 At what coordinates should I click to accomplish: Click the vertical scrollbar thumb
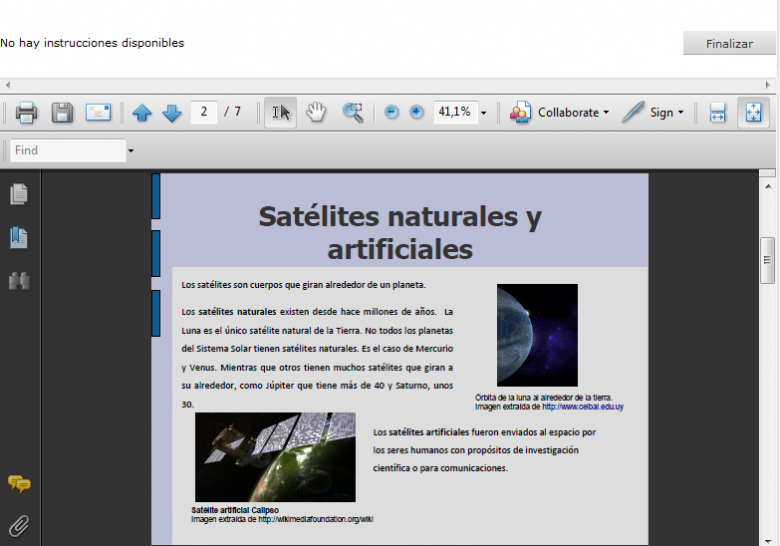767,260
